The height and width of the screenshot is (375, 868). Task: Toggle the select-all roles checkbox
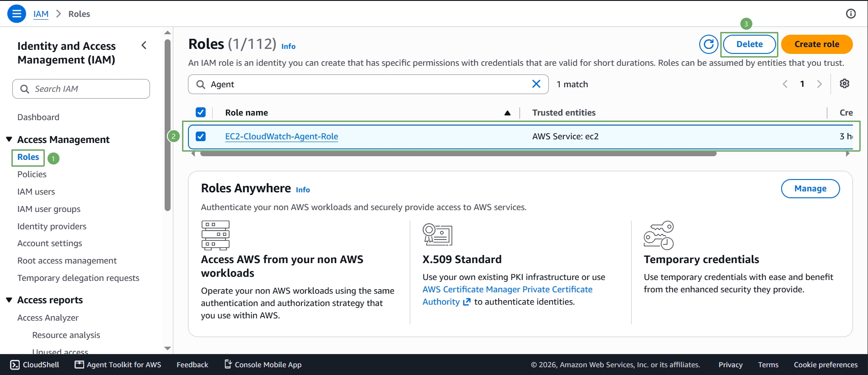point(201,112)
